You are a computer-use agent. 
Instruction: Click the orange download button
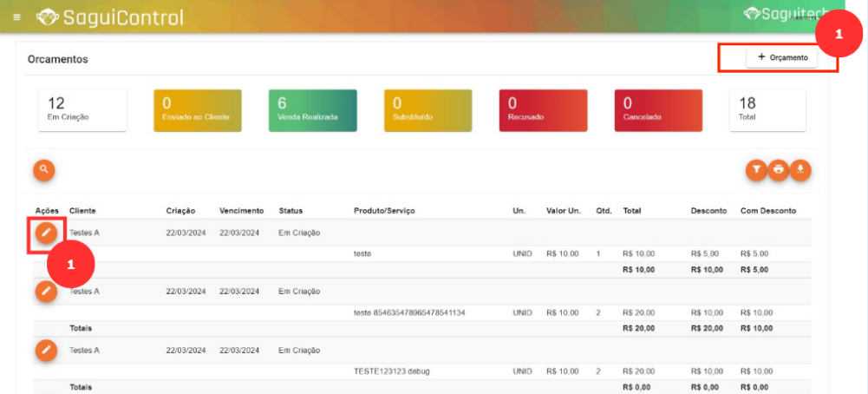tap(800, 170)
